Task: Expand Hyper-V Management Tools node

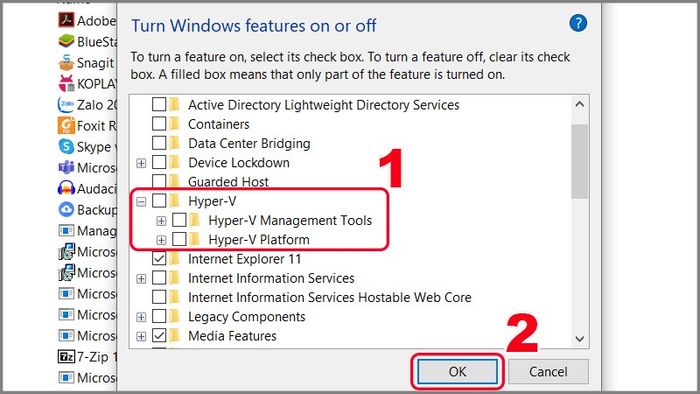Action: [x=161, y=221]
